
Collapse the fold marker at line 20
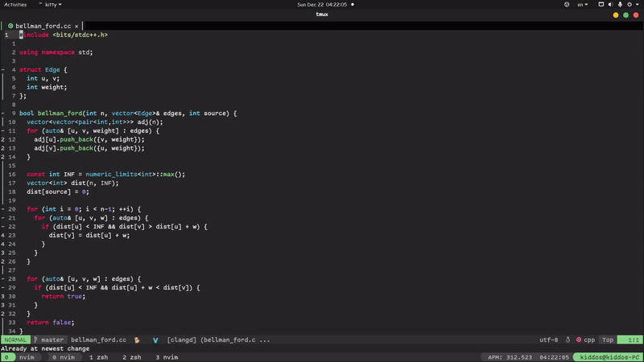pos(3,209)
